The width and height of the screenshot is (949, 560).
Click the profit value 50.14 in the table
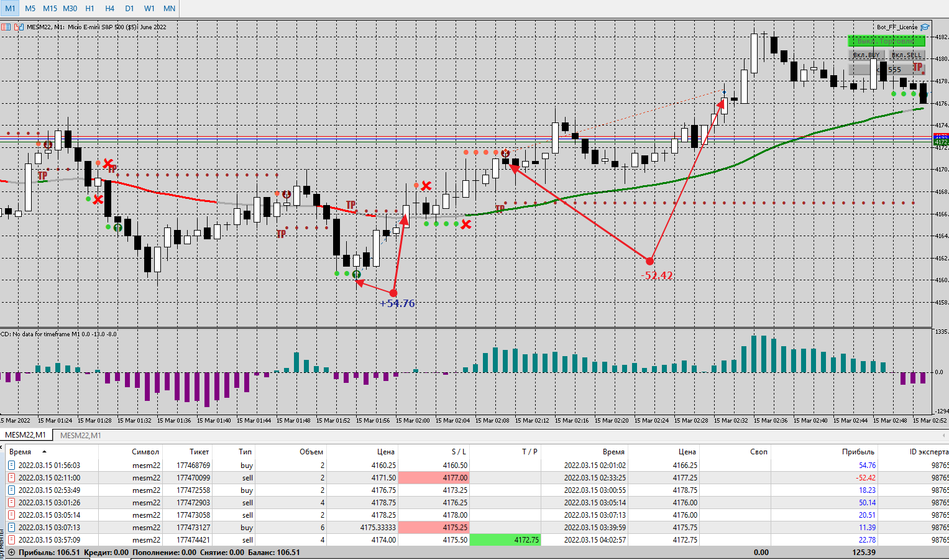867,503
